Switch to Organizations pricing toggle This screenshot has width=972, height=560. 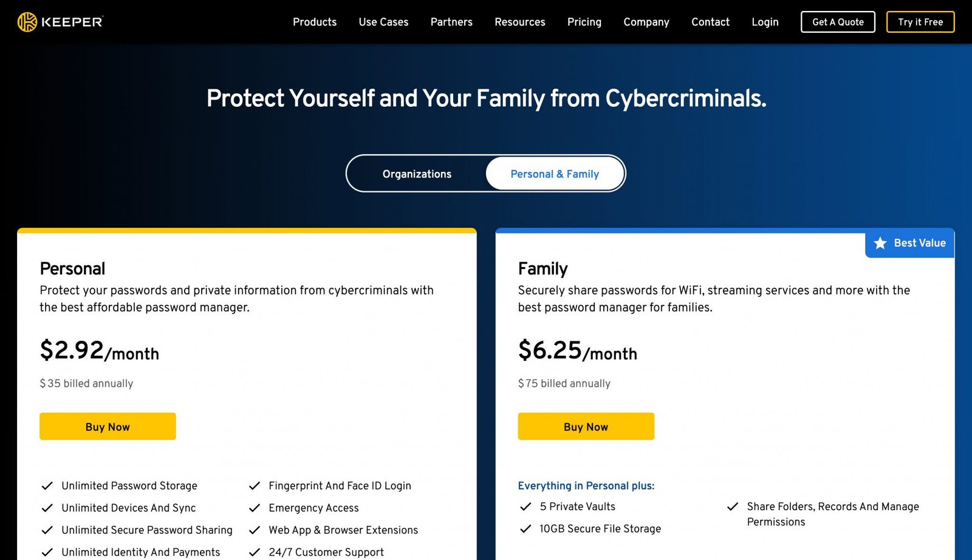(417, 174)
